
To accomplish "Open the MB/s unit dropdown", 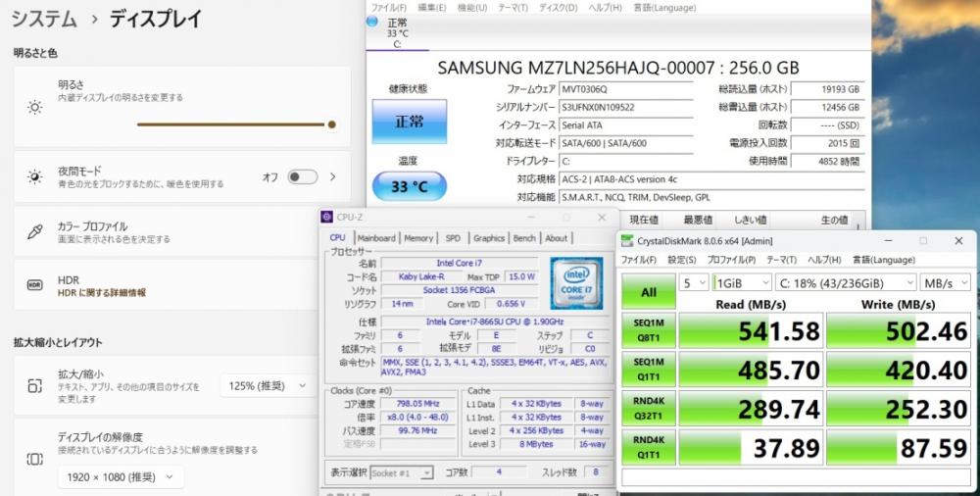I will click(945, 283).
